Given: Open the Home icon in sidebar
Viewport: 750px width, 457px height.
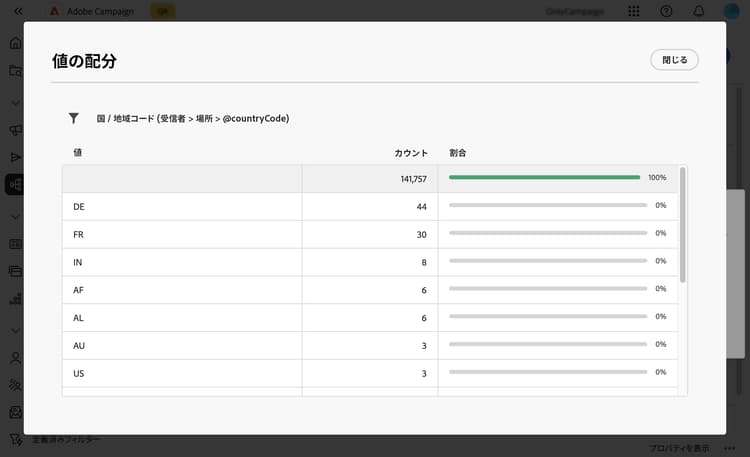Looking at the screenshot, I should click(x=15, y=43).
